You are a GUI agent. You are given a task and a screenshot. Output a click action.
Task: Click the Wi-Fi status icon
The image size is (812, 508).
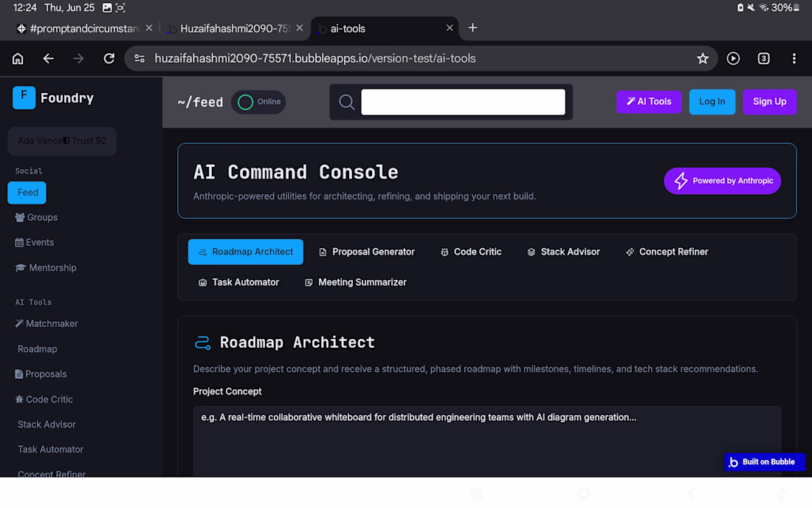pos(763,8)
